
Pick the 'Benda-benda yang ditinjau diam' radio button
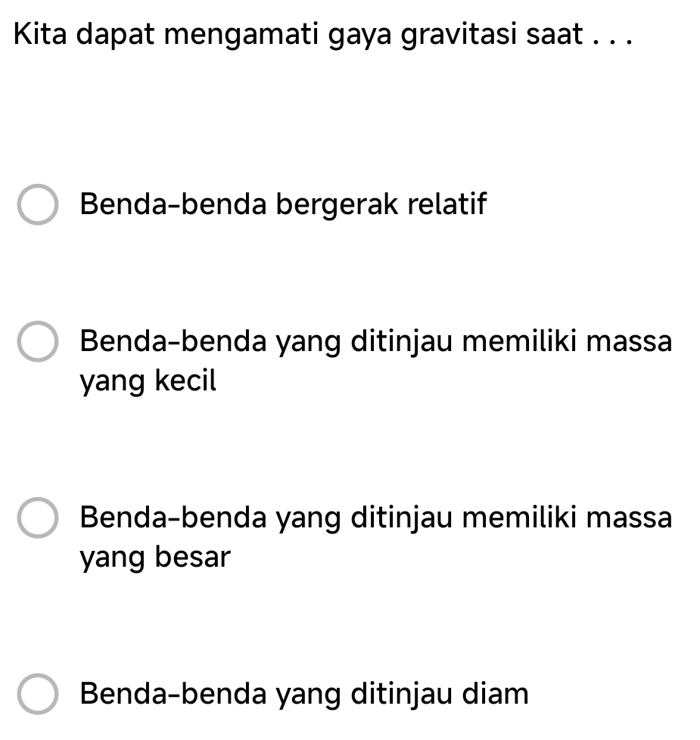[x=38, y=694]
